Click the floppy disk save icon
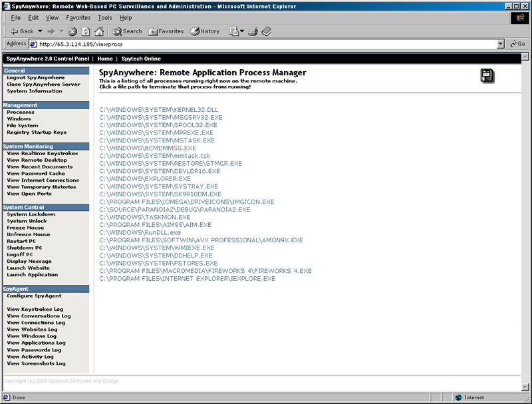This screenshot has width=532, height=404. point(487,76)
